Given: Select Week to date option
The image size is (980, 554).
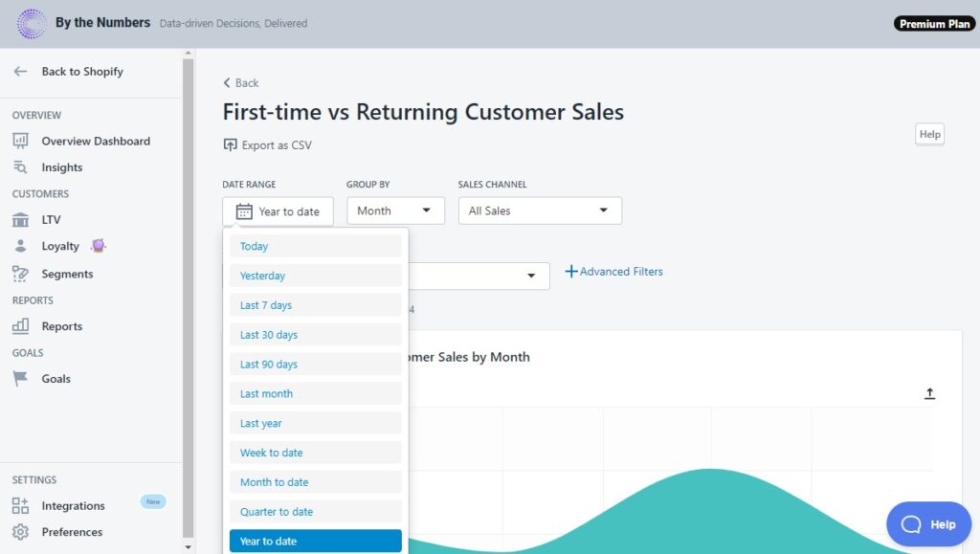Looking at the screenshot, I should coord(315,453).
